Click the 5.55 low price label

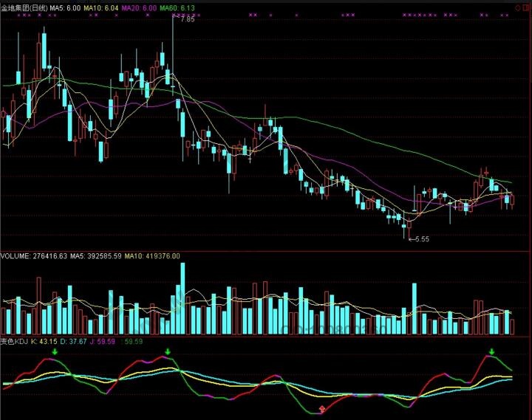pos(422,239)
